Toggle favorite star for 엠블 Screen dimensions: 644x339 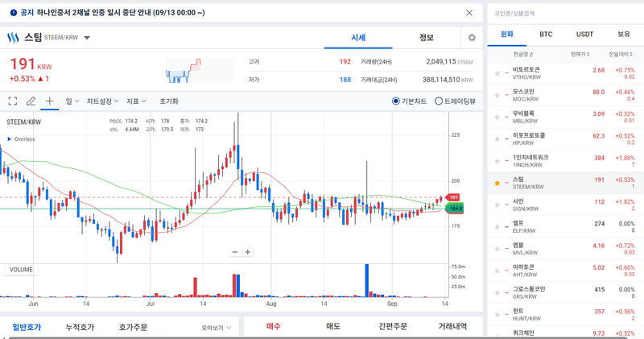tap(497, 249)
